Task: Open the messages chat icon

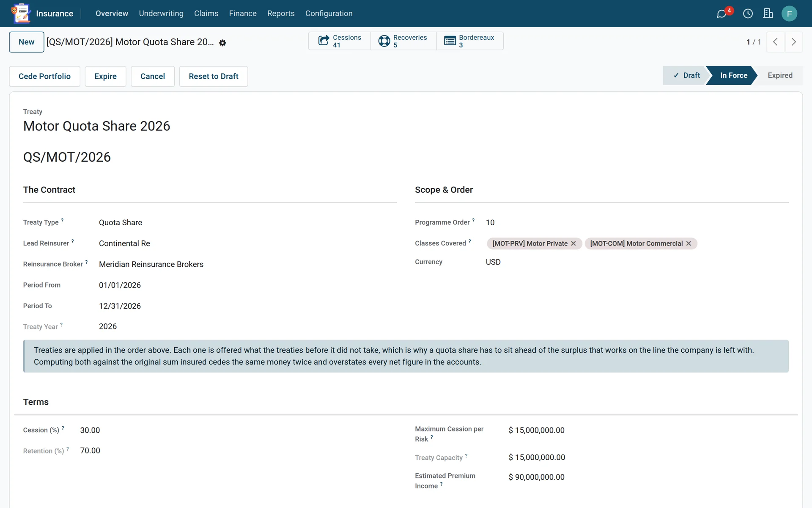Action: [x=721, y=14]
